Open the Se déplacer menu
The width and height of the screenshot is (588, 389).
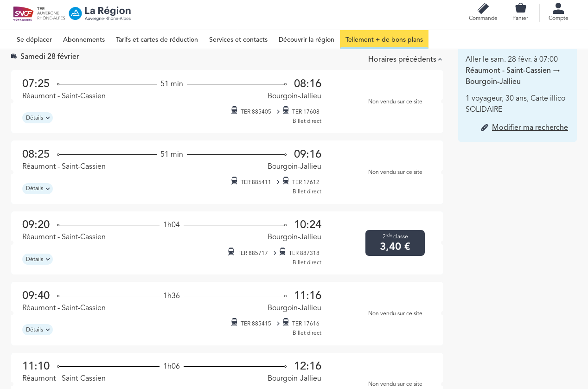click(34, 40)
